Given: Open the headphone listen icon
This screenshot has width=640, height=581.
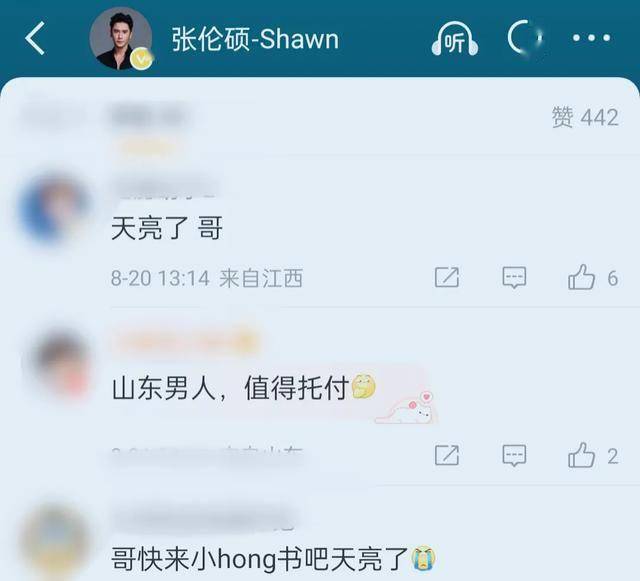Looking at the screenshot, I should click(x=455, y=39).
